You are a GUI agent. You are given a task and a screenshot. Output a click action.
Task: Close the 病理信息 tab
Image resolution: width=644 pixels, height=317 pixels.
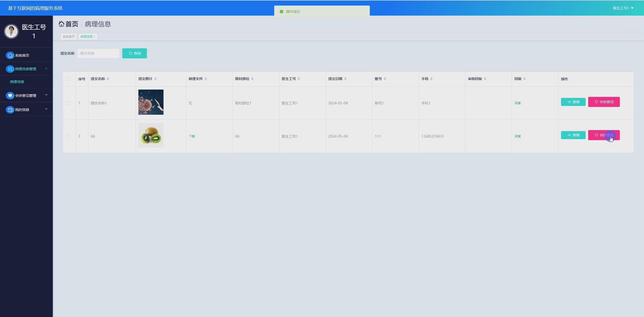(94, 37)
